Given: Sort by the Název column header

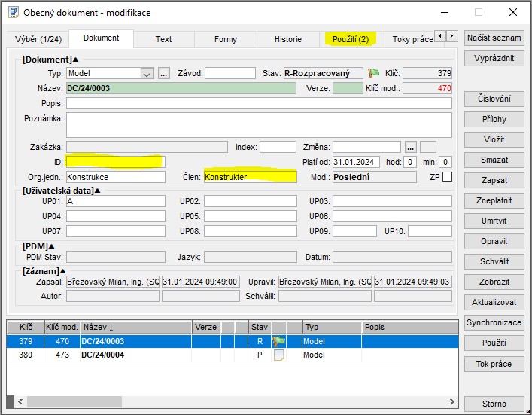Looking at the screenshot, I should (136, 327).
